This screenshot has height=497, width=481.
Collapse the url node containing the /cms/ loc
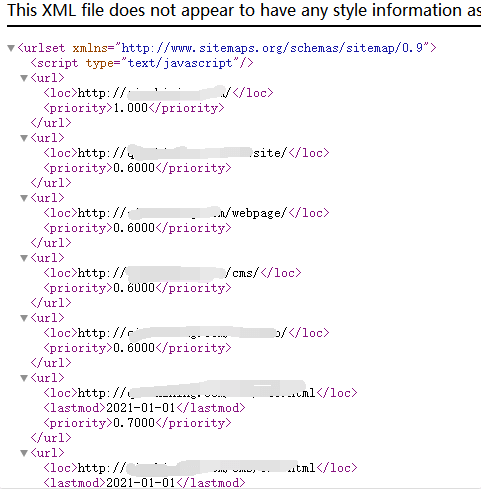click(24, 258)
